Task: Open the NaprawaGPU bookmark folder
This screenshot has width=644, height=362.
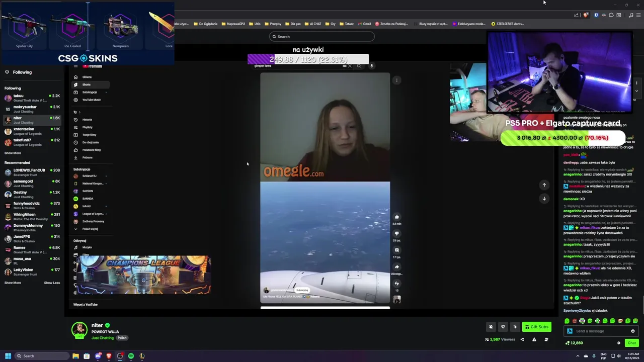Action: coord(233,24)
